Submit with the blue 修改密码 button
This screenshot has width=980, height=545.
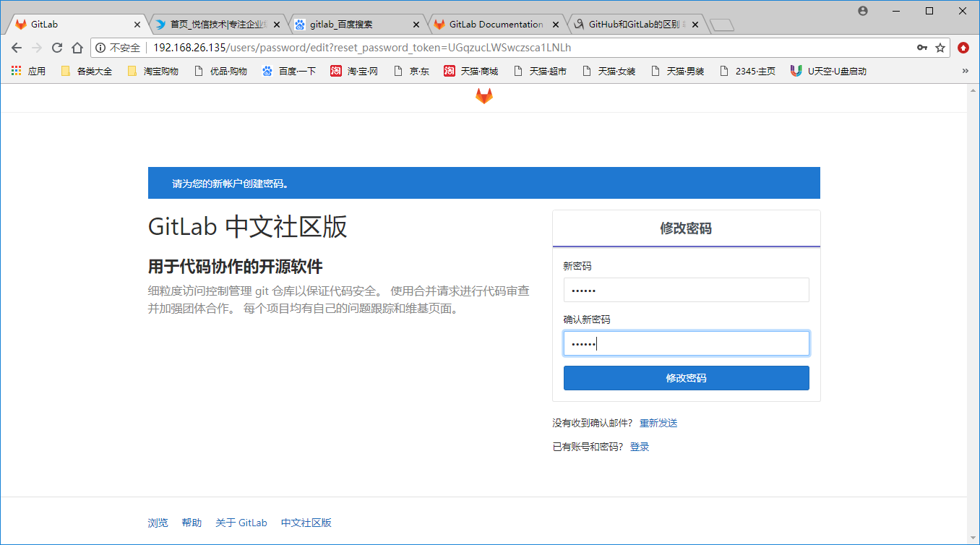point(686,378)
